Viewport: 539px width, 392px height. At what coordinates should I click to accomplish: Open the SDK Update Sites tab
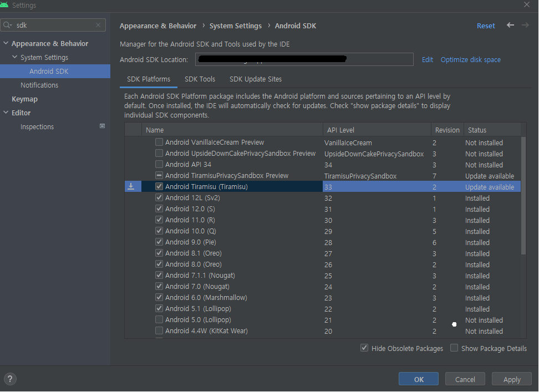click(256, 79)
